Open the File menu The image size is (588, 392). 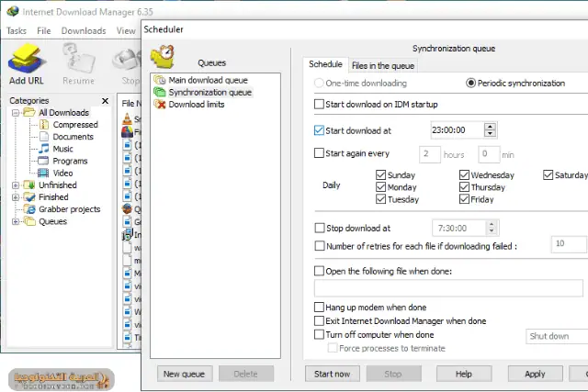pyautogui.click(x=44, y=30)
